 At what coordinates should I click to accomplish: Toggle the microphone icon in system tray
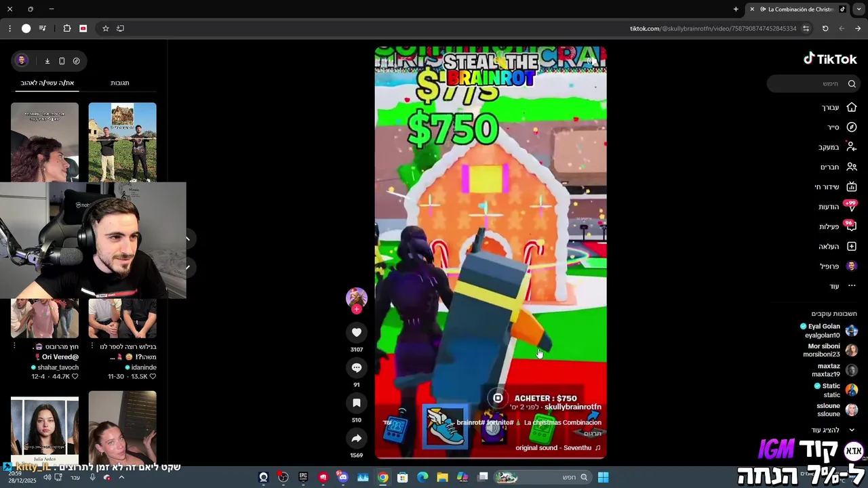click(93, 477)
